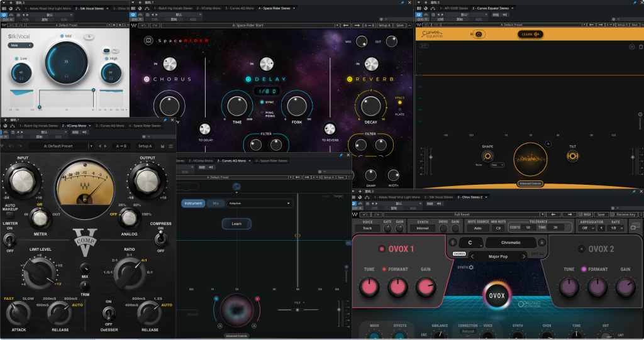Click the undo icon in OVox toolbar
Screen dimensions: 644x340
click(x=365, y=214)
